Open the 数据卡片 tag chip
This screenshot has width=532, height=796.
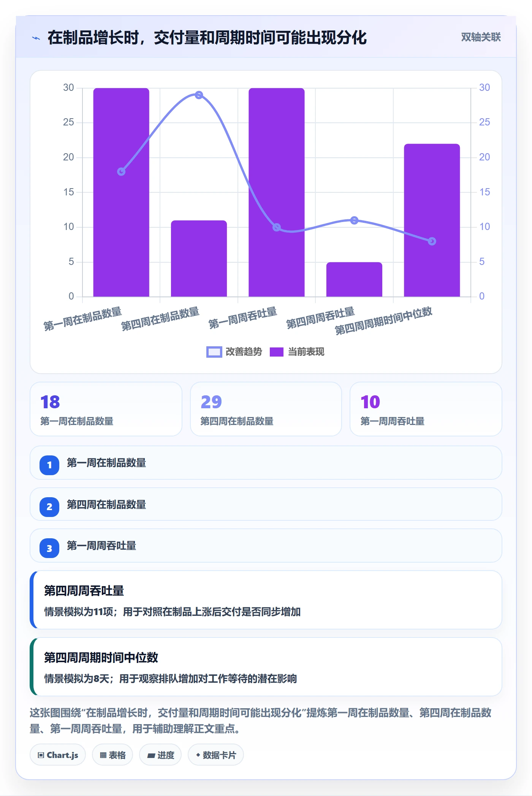click(x=216, y=755)
